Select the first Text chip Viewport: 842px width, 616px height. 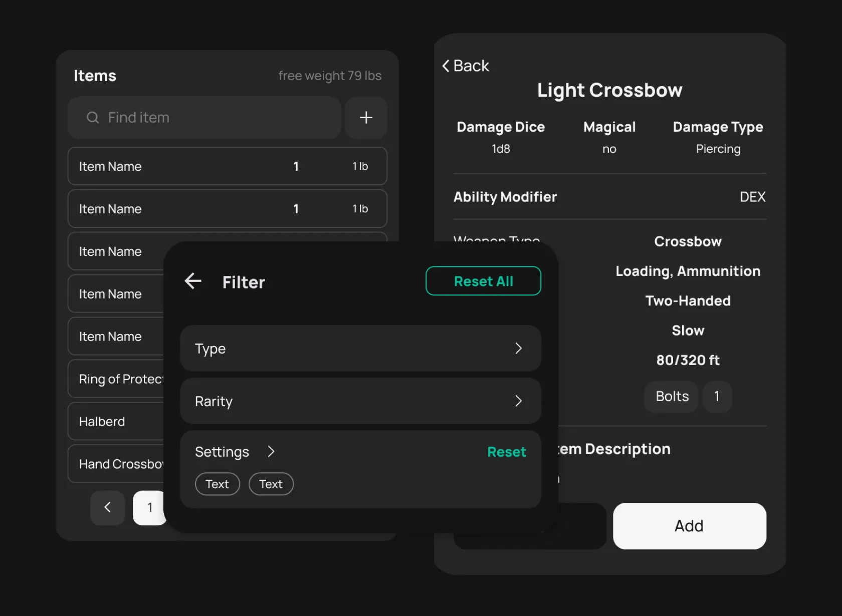[x=217, y=484]
